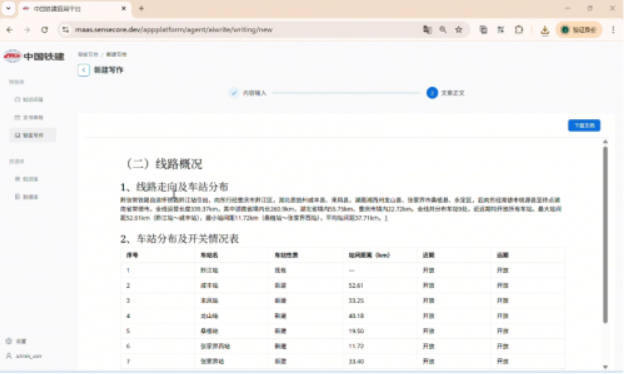Select the highlighted 智能写作 sidebar item
The image size is (624, 374).
[x=33, y=135]
